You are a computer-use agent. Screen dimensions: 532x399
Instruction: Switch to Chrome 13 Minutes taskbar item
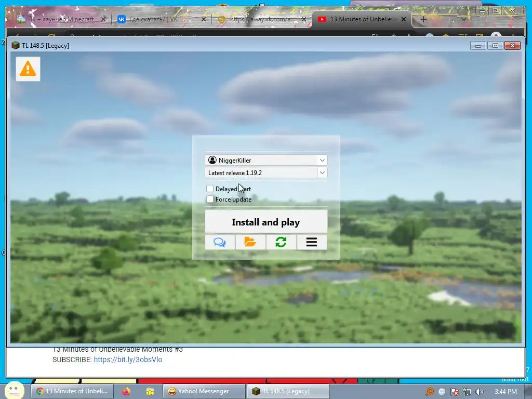tap(72, 391)
